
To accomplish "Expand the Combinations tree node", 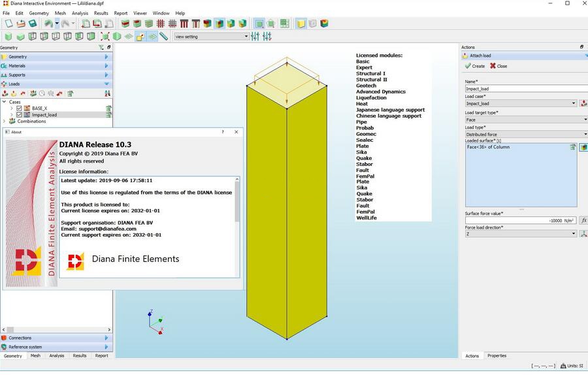I will click(x=5, y=121).
